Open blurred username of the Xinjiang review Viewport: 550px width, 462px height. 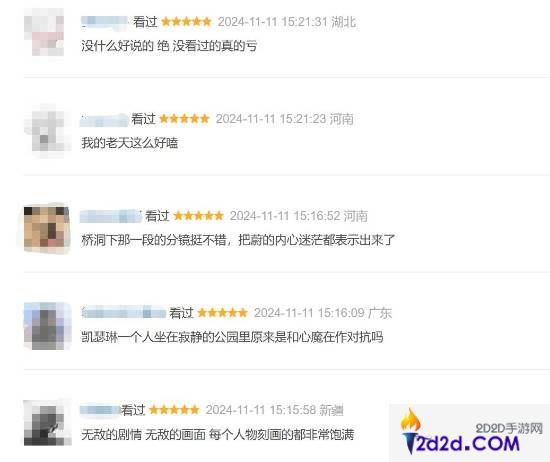(100, 409)
